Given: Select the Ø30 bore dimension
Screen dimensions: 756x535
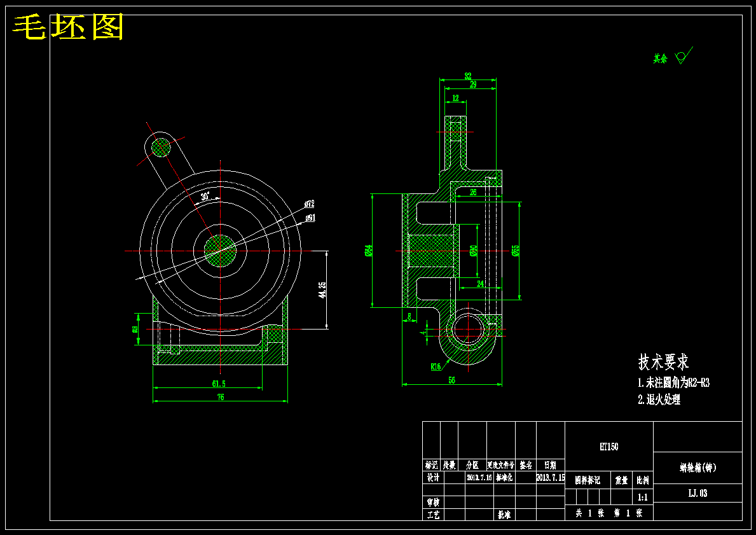Looking at the screenshot, I should tap(474, 251).
